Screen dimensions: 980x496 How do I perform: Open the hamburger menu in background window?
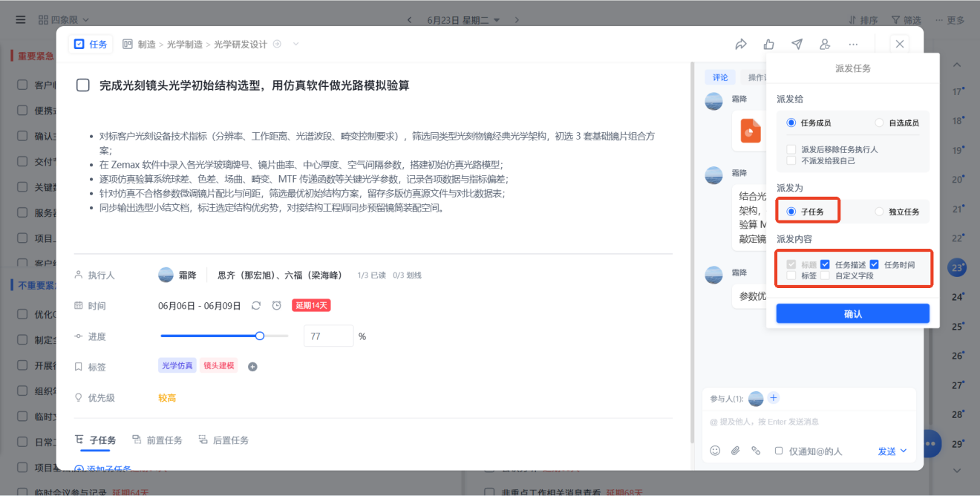tap(20, 19)
